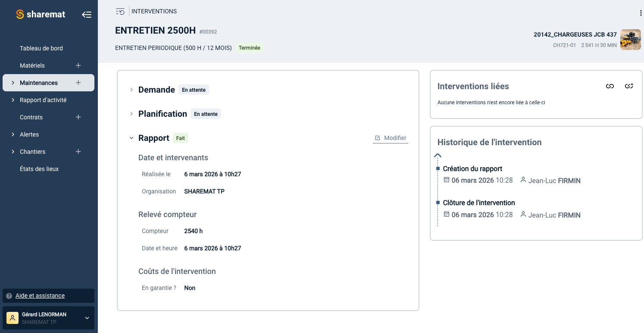The height and width of the screenshot is (333, 644).
Task: Click the plus icon next to Matériels
Action: click(x=78, y=65)
